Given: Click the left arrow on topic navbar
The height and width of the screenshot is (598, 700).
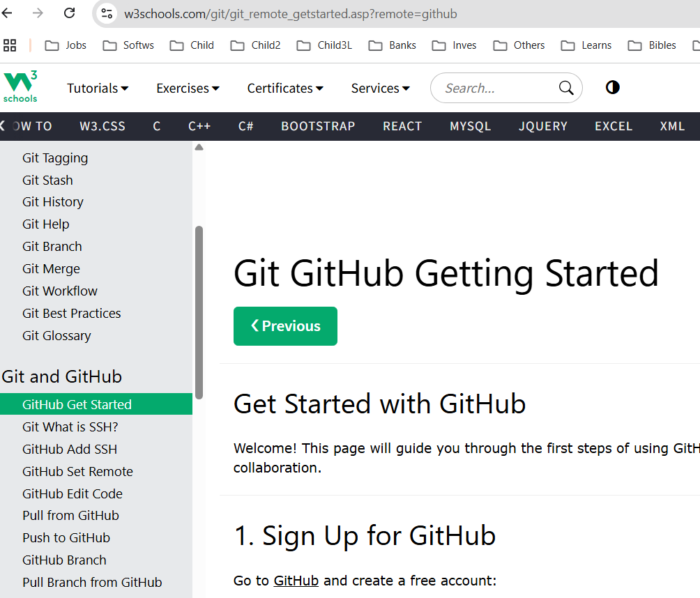Looking at the screenshot, I should [x=3, y=126].
